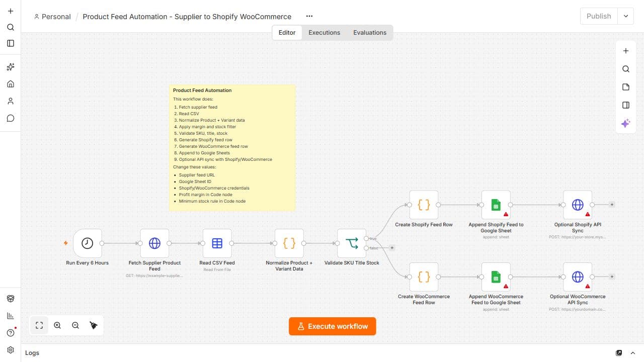Select the Read CSV Feed node

pos(217,243)
